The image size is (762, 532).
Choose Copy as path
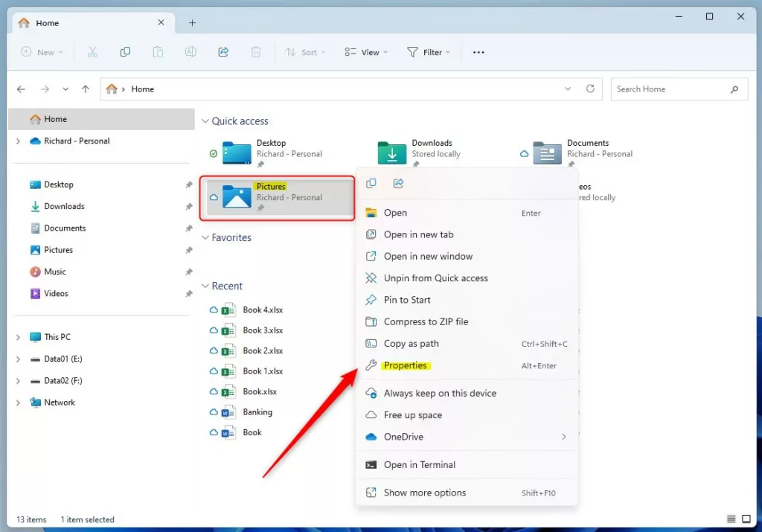(x=467, y=344)
